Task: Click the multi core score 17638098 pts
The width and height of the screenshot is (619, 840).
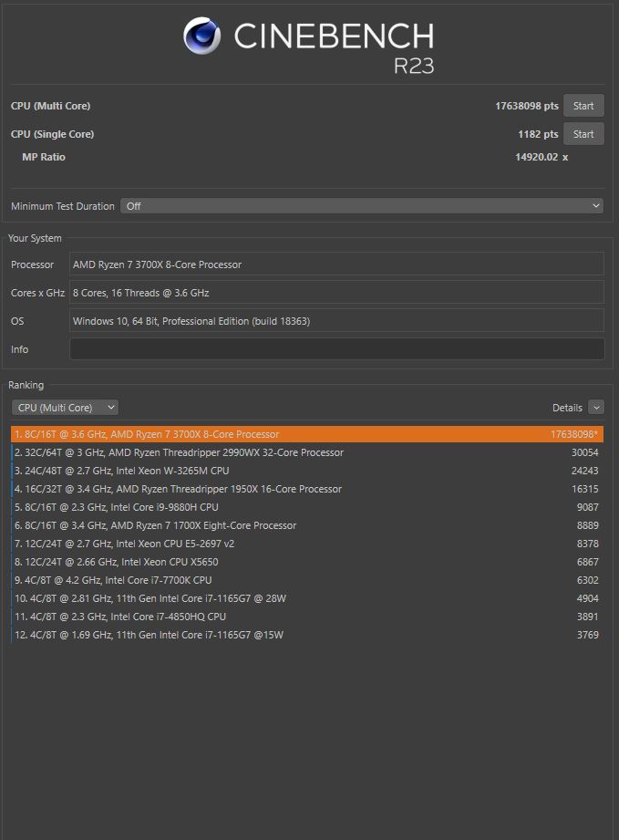Action: point(526,106)
